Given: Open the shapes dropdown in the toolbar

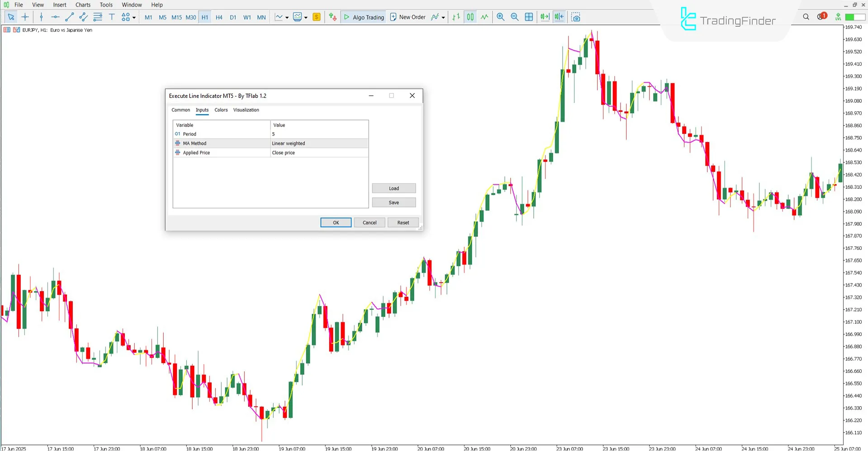Looking at the screenshot, I should pos(133,17).
